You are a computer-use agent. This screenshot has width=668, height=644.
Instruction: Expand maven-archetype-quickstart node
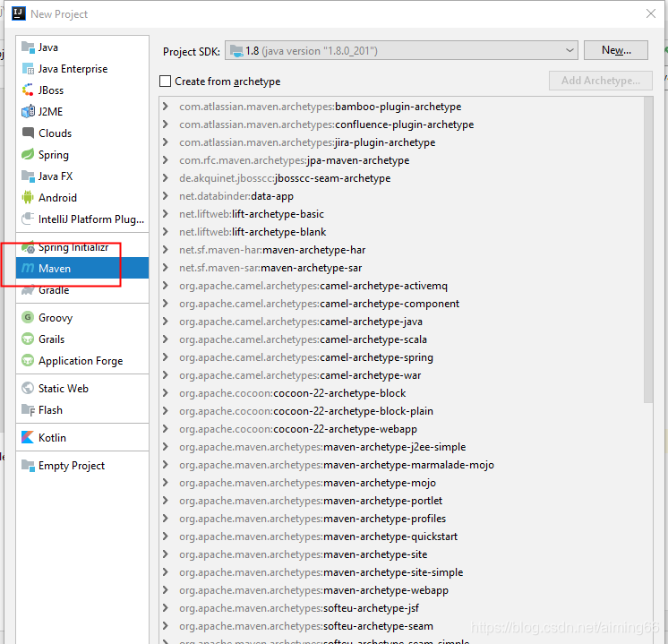(x=166, y=537)
